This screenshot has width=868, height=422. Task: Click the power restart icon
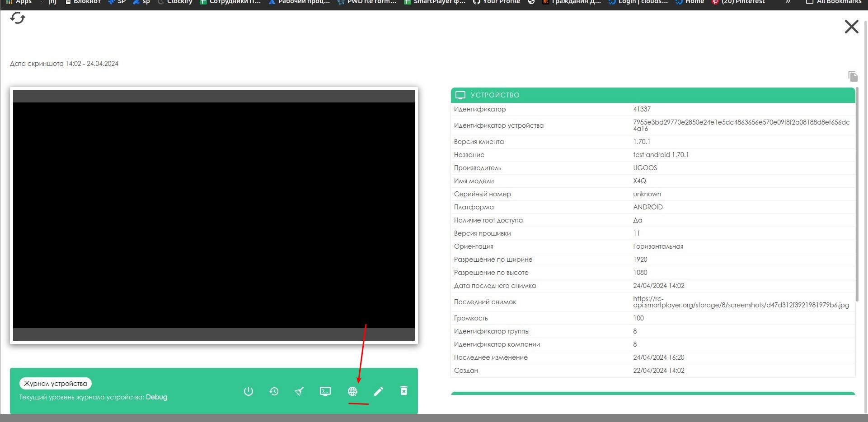(249, 391)
